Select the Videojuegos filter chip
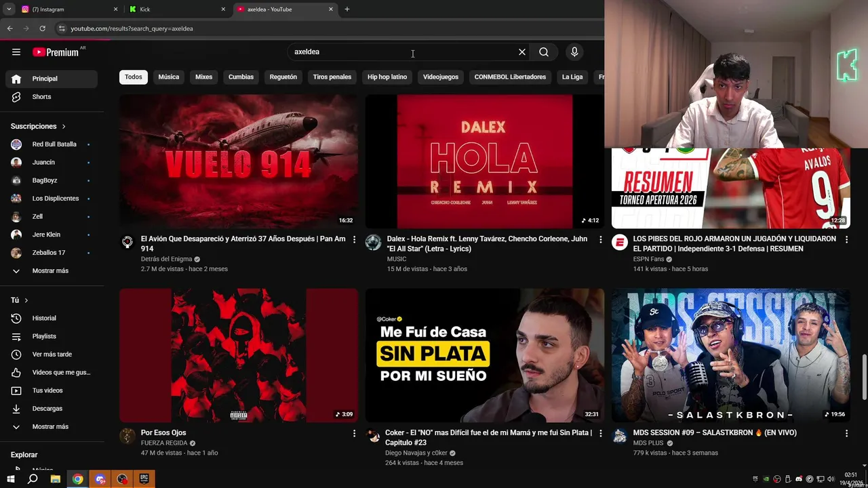 click(441, 77)
